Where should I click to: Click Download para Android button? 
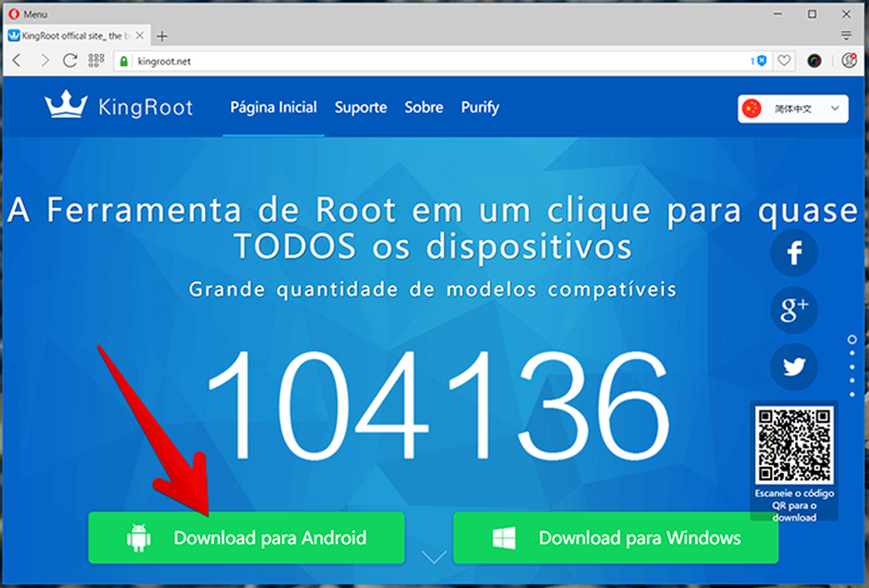pyautogui.click(x=246, y=538)
